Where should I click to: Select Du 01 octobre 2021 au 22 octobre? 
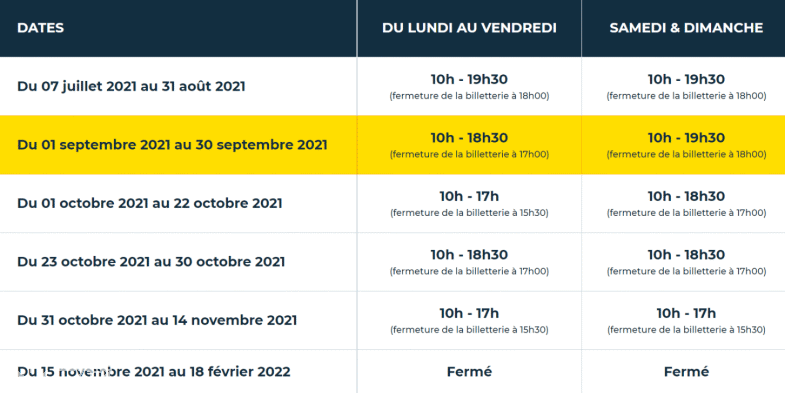coord(150,203)
